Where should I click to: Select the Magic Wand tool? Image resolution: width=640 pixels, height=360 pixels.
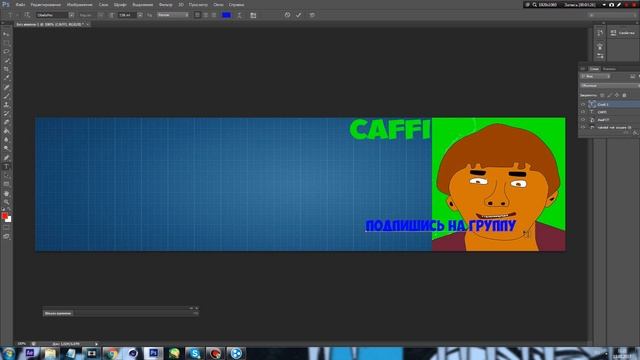pyautogui.click(x=6, y=61)
